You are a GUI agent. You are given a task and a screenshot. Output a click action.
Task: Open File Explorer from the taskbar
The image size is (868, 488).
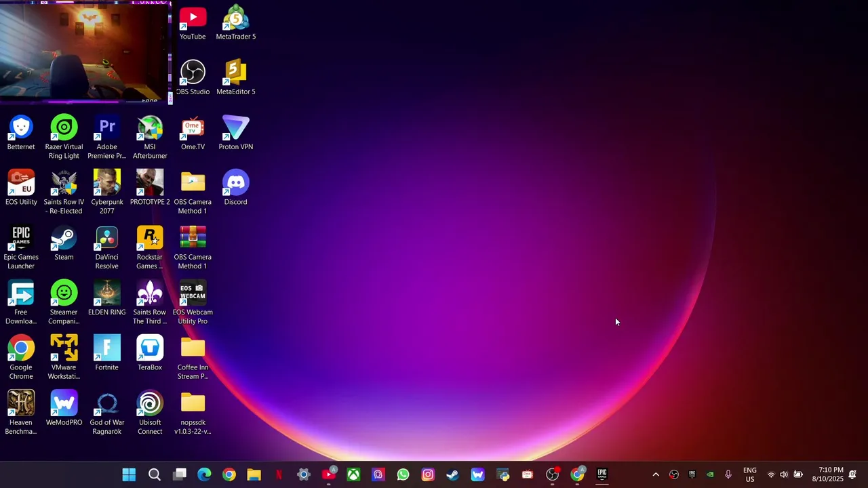[x=254, y=474]
